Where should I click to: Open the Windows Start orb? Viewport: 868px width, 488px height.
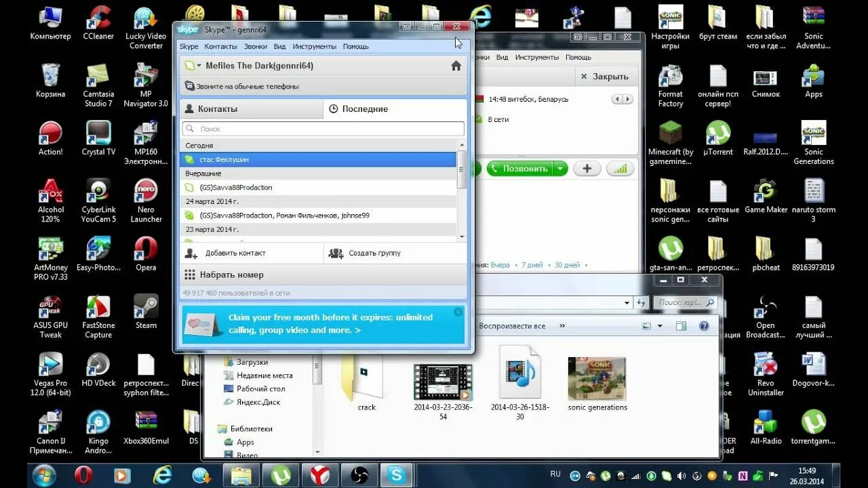coord(45,475)
